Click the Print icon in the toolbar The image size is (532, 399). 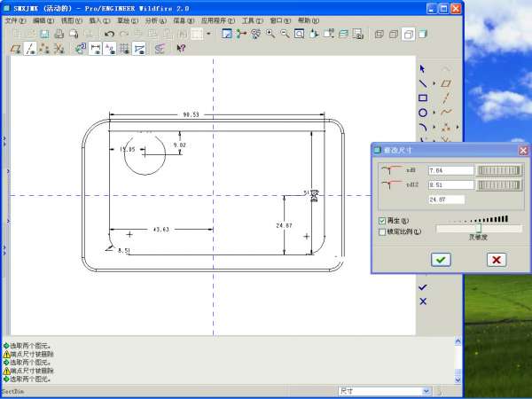tap(59, 34)
